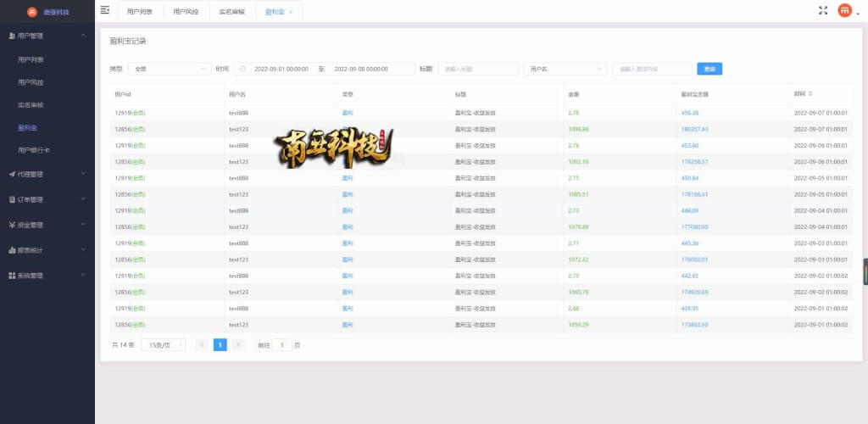Viewport: 868px width, 424px height.
Task: Click the blue 查询 search button
Action: 709,70
